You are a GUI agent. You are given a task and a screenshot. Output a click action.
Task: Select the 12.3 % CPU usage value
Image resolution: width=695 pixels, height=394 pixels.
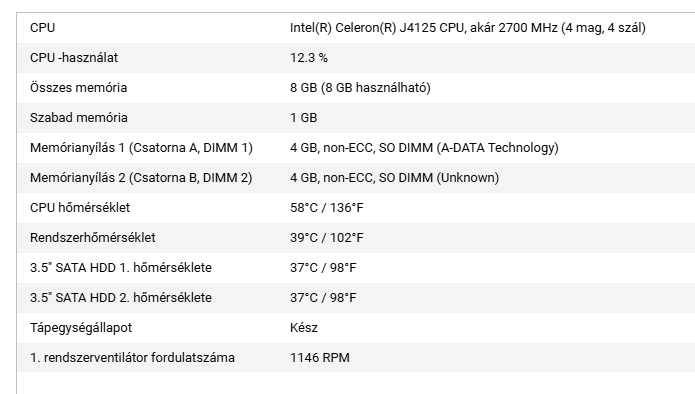coord(309,58)
